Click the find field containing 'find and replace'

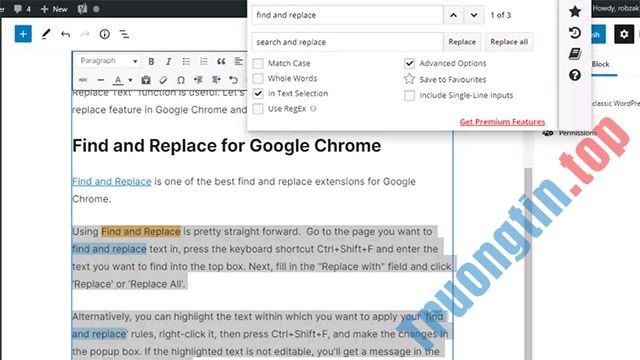[x=347, y=15]
